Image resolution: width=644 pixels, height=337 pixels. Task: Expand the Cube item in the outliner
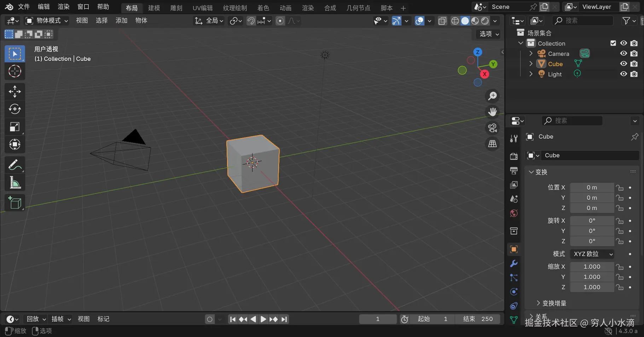pos(531,64)
